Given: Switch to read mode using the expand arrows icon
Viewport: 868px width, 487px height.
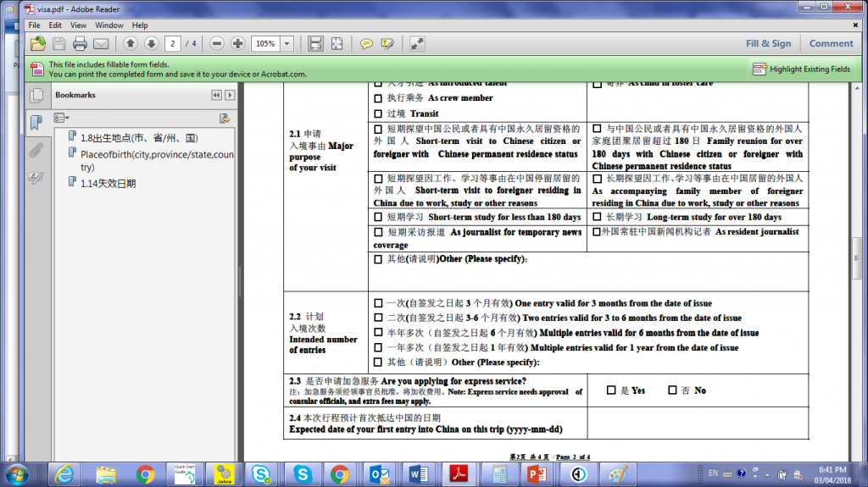Looking at the screenshot, I should click(417, 43).
